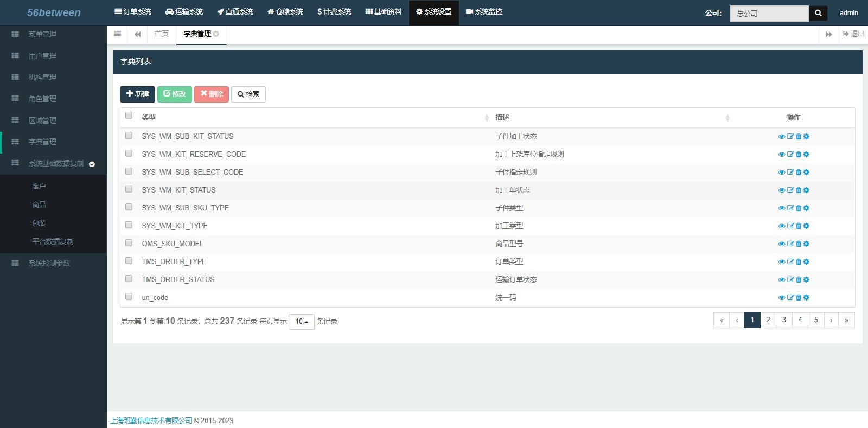868x428 pixels.
Task: Jump to last page with » button
Action: (846, 321)
